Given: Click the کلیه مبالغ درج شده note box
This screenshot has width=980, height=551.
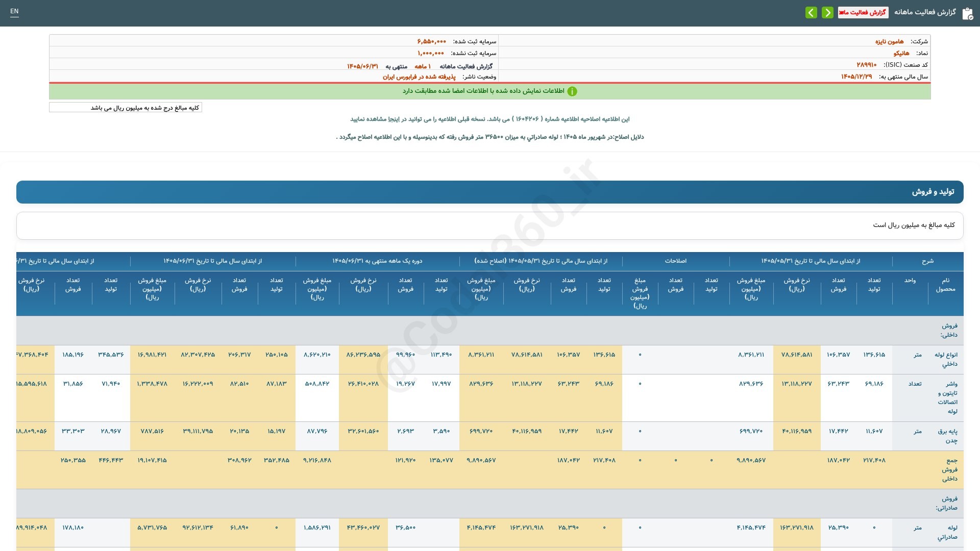Looking at the screenshot, I should tap(126, 108).
